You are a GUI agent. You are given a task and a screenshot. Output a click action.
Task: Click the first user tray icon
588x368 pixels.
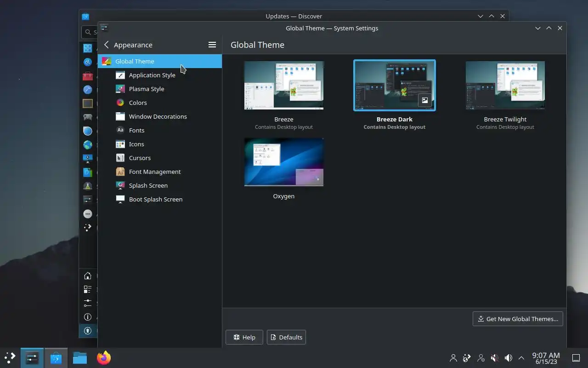coord(453,358)
